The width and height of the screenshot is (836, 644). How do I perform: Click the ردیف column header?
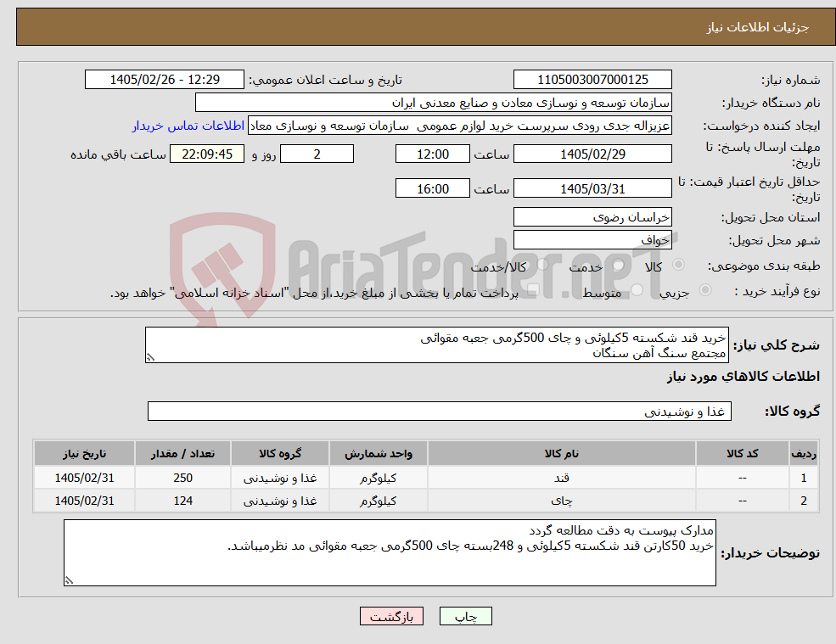tap(804, 454)
